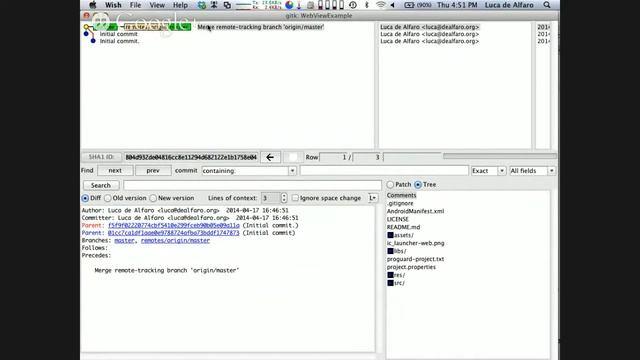
Task: Click the diff search text field
Action: [x=252, y=185]
